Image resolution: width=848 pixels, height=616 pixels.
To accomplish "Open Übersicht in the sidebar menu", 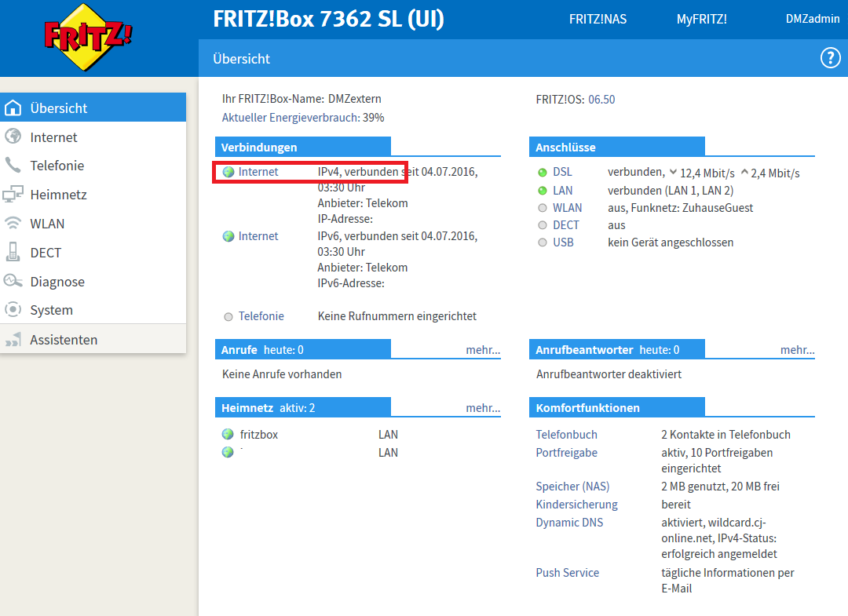I will 93,108.
